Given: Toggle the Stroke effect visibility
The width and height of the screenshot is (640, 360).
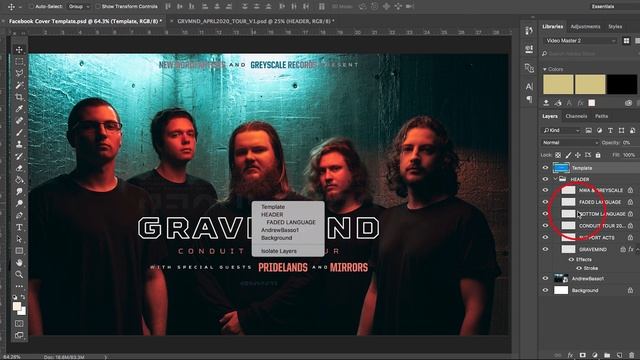Looking at the screenshot, I should pyautogui.click(x=579, y=268).
